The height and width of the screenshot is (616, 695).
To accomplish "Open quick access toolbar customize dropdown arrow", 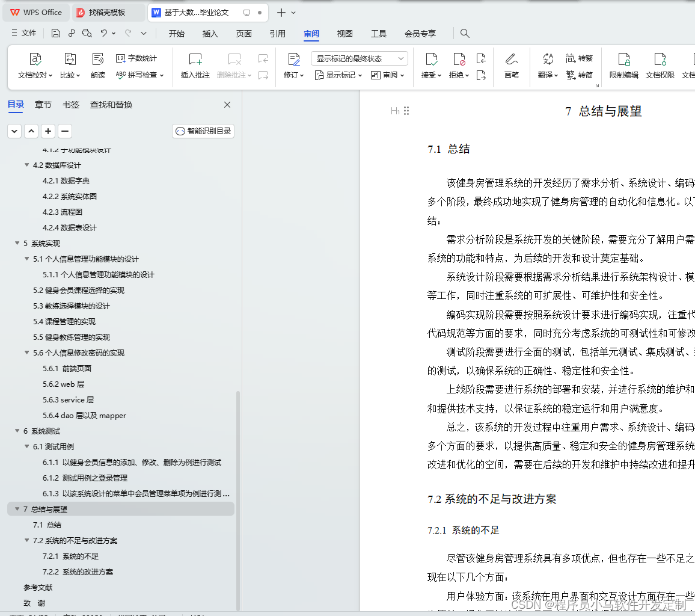I will click(144, 33).
